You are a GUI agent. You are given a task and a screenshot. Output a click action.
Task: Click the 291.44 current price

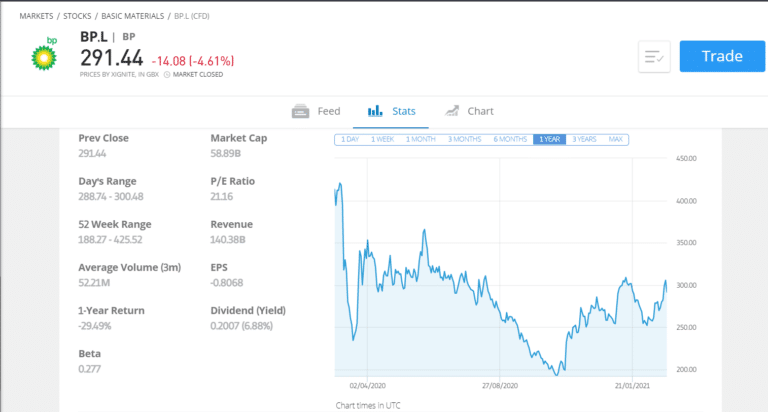coord(112,58)
